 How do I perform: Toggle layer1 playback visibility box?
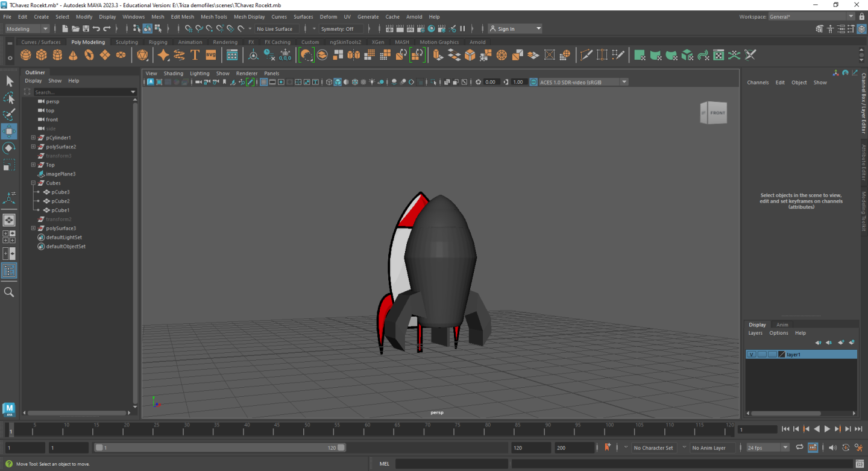[x=762, y=355]
